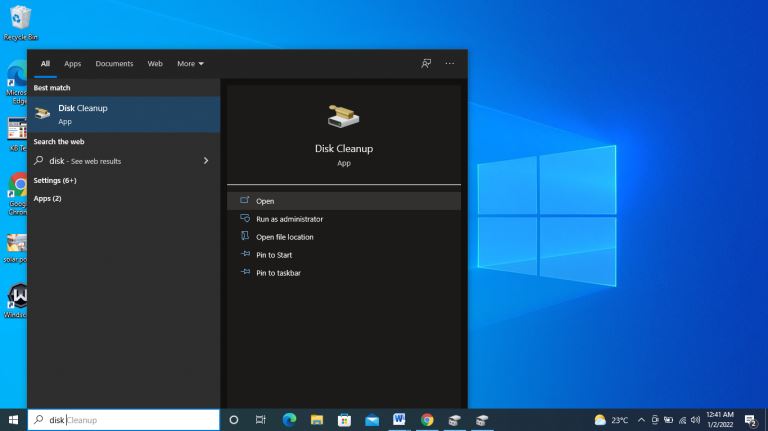Switch to Word on the taskbar
The width and height of the screenshot is (768, 431).
[399, 420]
